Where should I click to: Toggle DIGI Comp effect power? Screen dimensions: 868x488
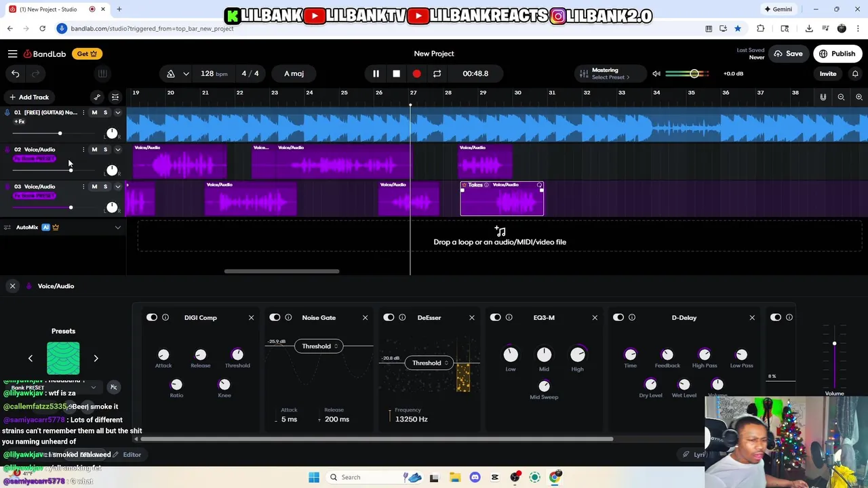[x=152, y=317]
